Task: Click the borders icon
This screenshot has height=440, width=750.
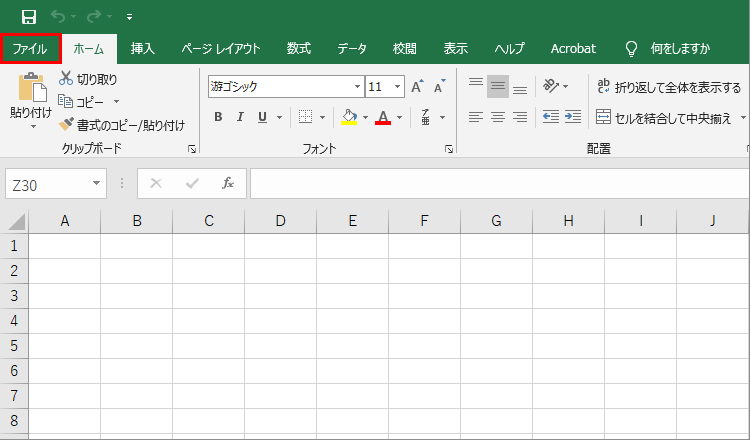Action: pos(305,117)
